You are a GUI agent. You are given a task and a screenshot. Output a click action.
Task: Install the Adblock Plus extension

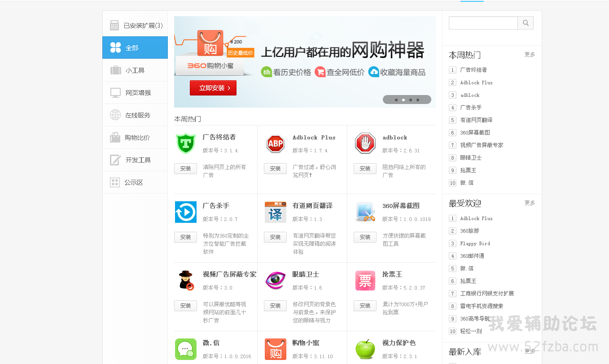tap(275, 169)
